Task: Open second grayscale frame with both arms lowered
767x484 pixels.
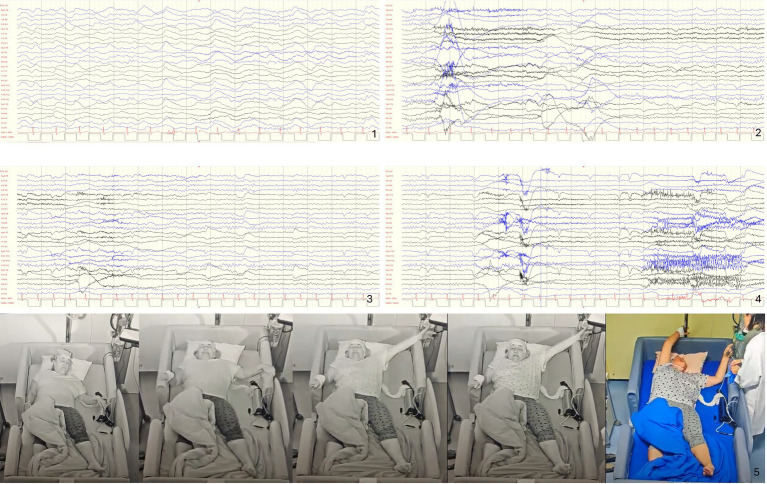Action: click(216, 398)
